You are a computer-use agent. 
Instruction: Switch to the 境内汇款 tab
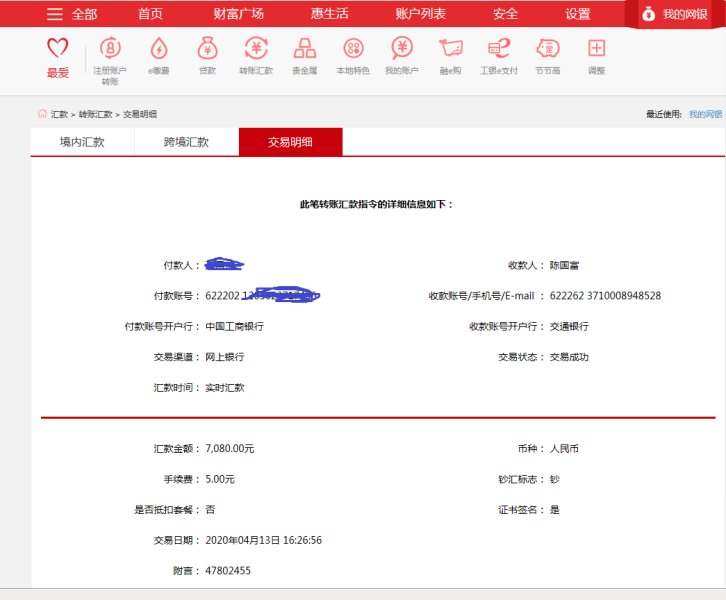click(x=82, y=142)
